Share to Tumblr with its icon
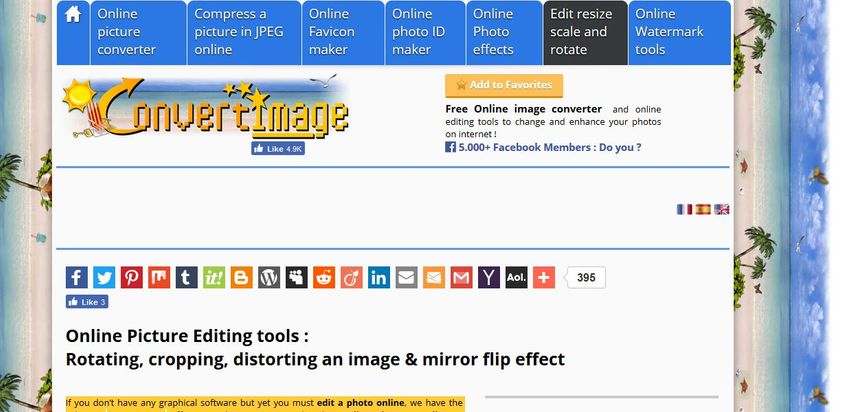This screenshot has width=850, height=412. click(x=187, y=278)
